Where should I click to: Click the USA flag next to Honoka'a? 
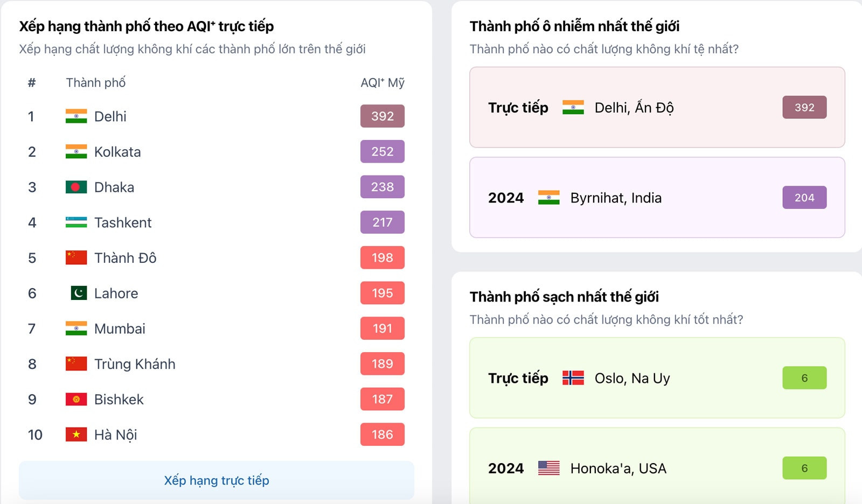[548, 468]
